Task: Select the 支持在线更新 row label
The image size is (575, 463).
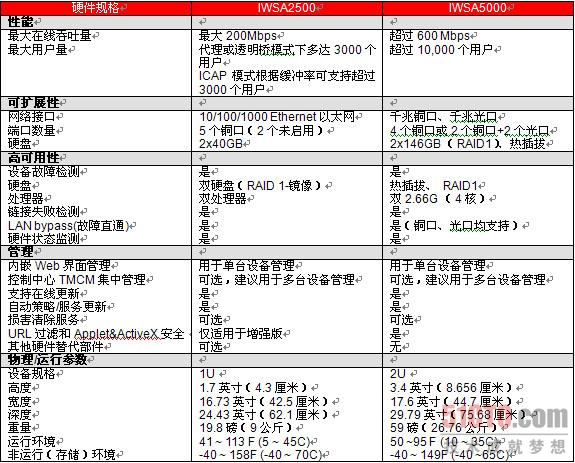Action: coord(44,294)
